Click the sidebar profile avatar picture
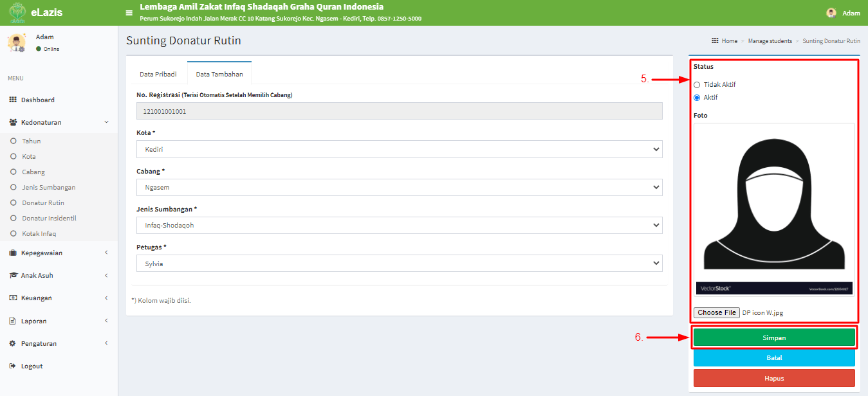This screenshot has height=396, width=868. pos(16,42)
